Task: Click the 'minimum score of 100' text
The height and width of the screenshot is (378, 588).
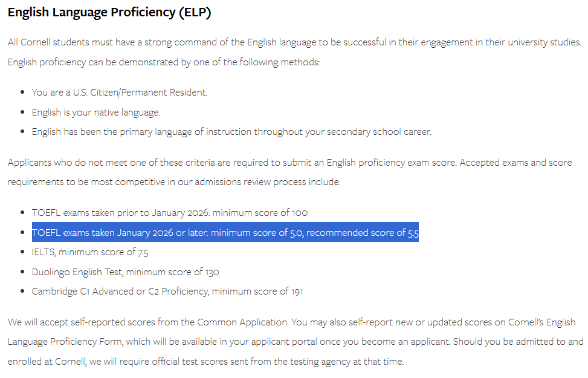Action: (260, 213)
